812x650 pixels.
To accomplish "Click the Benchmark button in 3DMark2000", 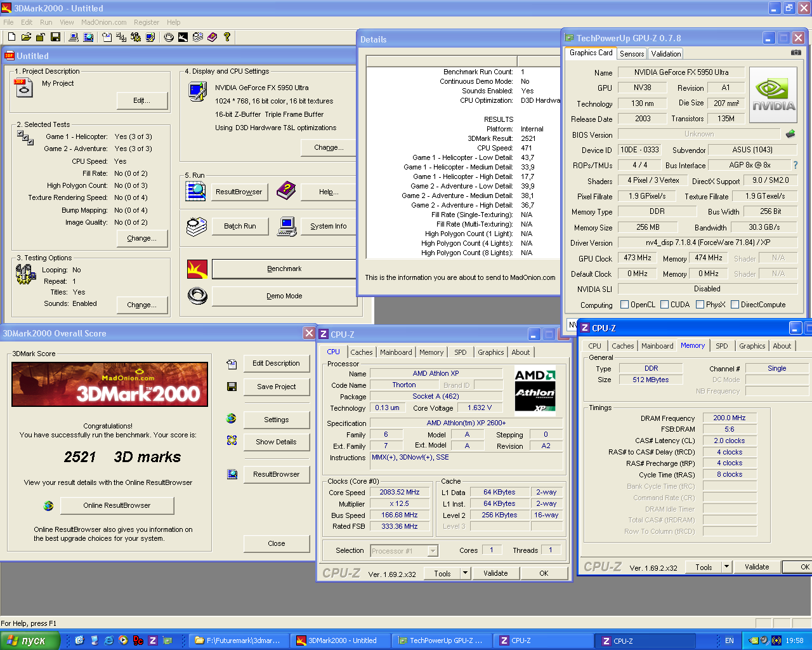I will pyautogui.click(x=284, y=269).
